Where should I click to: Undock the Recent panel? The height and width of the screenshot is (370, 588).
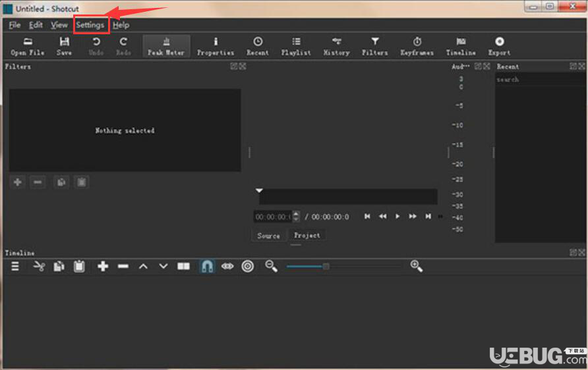pyautogui.click(x=573, y=66)
